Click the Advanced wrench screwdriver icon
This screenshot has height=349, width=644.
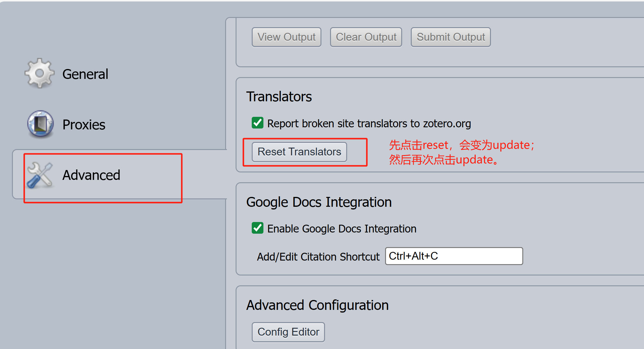click(x=39, y=175)
